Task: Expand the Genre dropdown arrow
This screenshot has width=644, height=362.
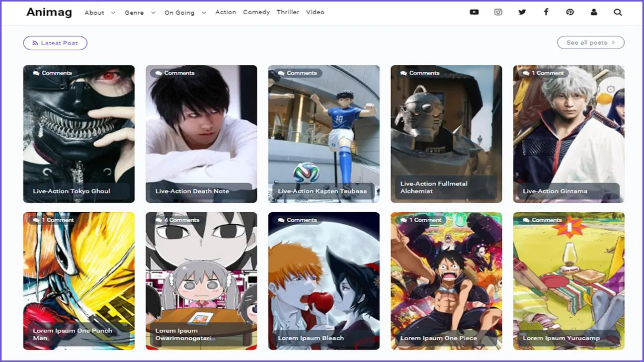Action: point(153,13)
